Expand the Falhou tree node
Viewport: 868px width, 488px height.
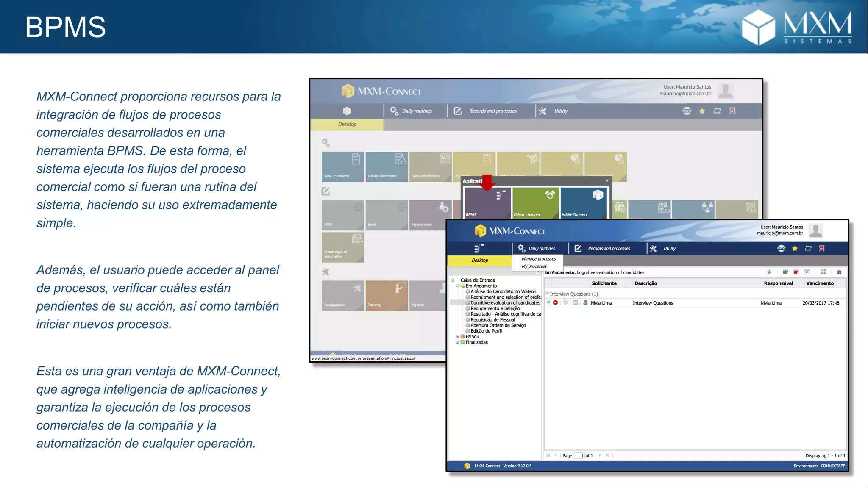(458, 337)
